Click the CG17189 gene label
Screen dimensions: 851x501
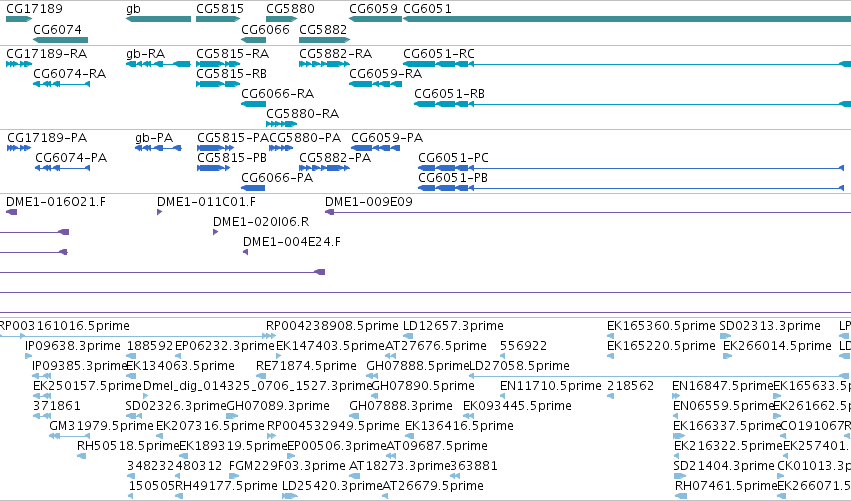[34, 9]
